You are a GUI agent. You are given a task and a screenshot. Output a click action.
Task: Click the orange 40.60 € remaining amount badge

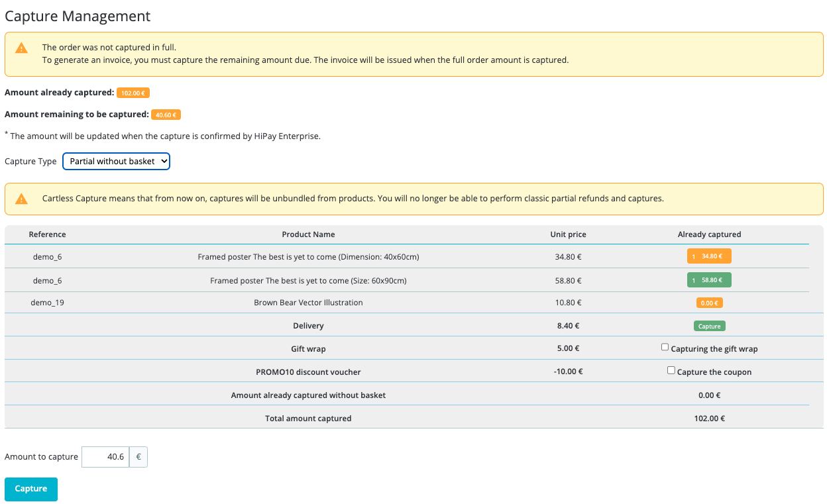tap(166, 115)
